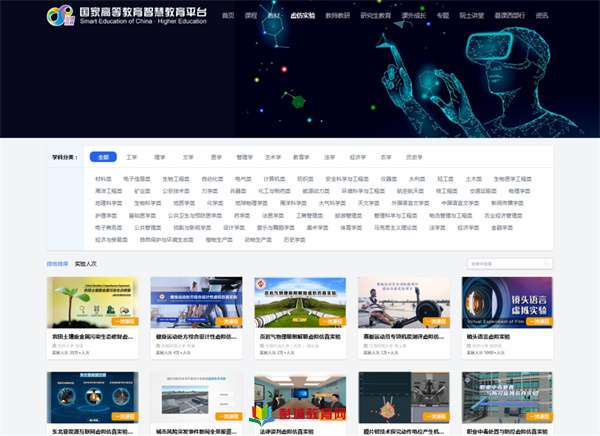Choose the 历史学类 sub-category
This screenshot has height=436, width=600.
(x=295, y=240)
